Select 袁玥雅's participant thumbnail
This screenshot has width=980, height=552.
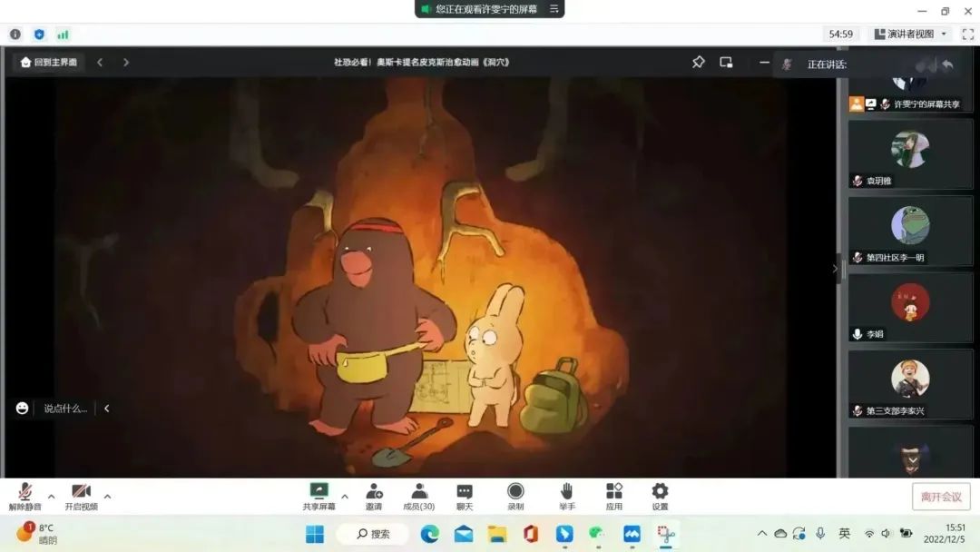pyautogui.click(x=910, y=154)
